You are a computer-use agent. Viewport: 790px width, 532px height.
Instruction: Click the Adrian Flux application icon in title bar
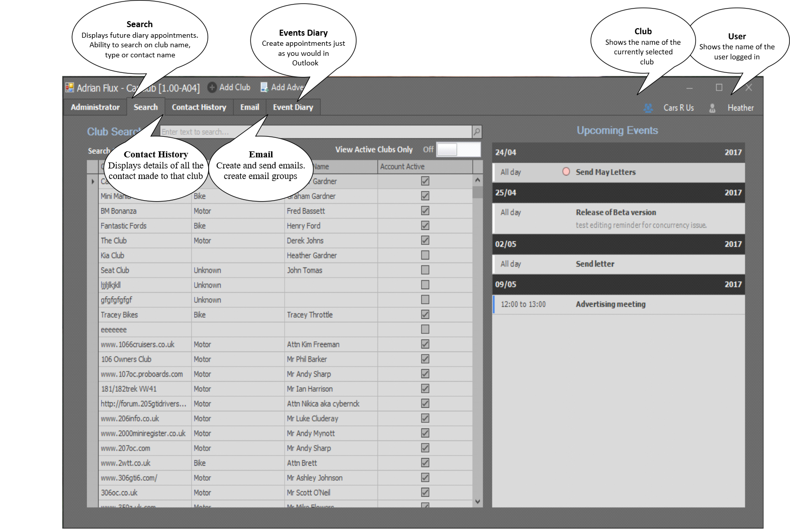69,88
